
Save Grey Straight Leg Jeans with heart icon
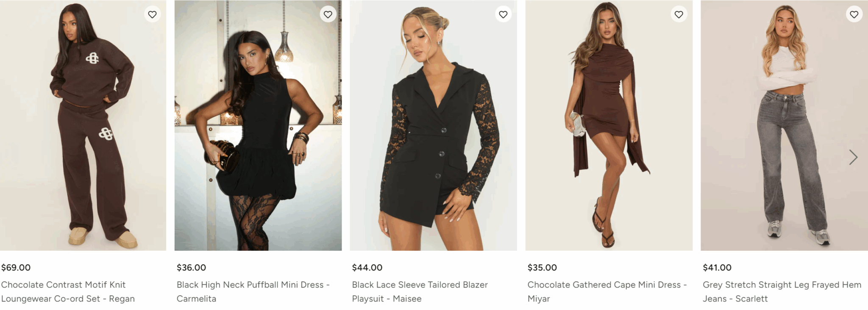point(854,14)
